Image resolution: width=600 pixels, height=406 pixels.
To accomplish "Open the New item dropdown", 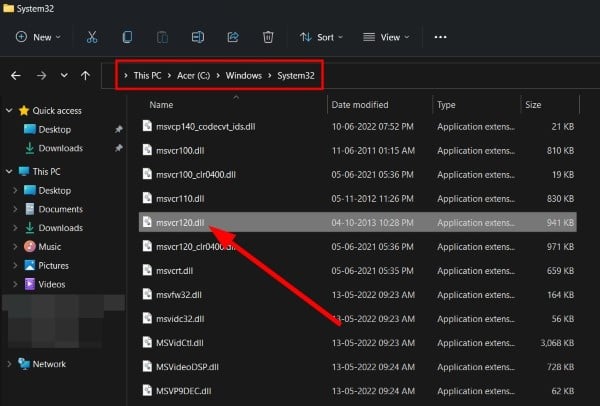I will click(x=38, y=37).
